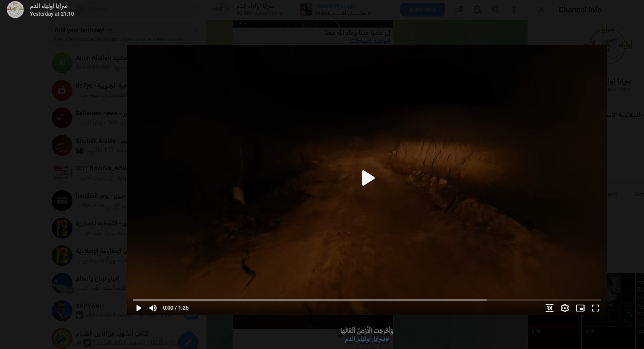This screenshot has width=644, height=349.
Task: Click the Channel Info title text
Action: point(580,10)
